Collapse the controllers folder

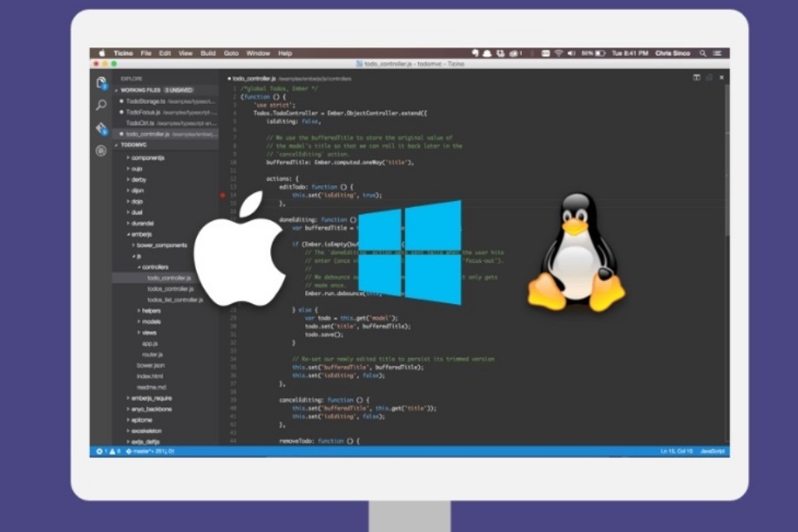pos(154,267)
